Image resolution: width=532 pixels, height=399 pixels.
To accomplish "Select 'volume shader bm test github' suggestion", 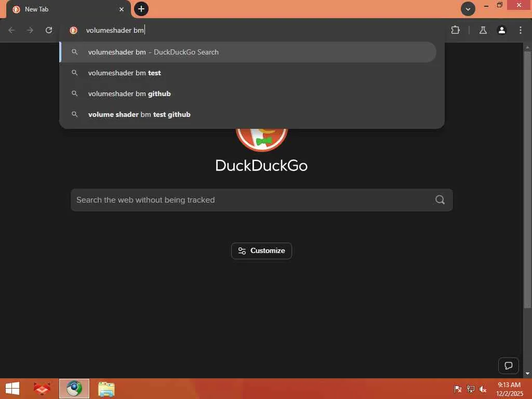I will click(x=248, y=114).
